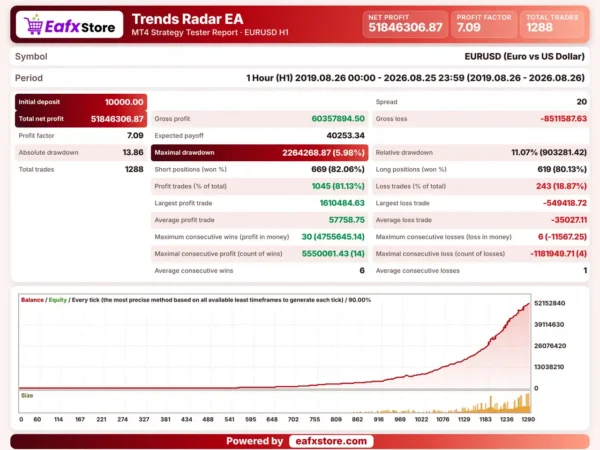Open the eafxstore.com link in footer
The image size is (600, 450).
point(331,441)
